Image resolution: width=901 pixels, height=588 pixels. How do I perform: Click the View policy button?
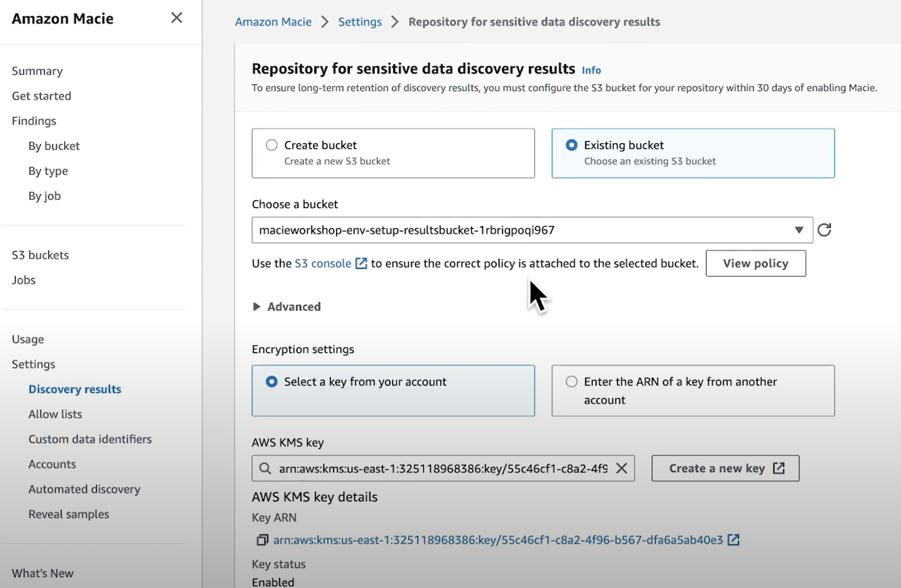755,263
